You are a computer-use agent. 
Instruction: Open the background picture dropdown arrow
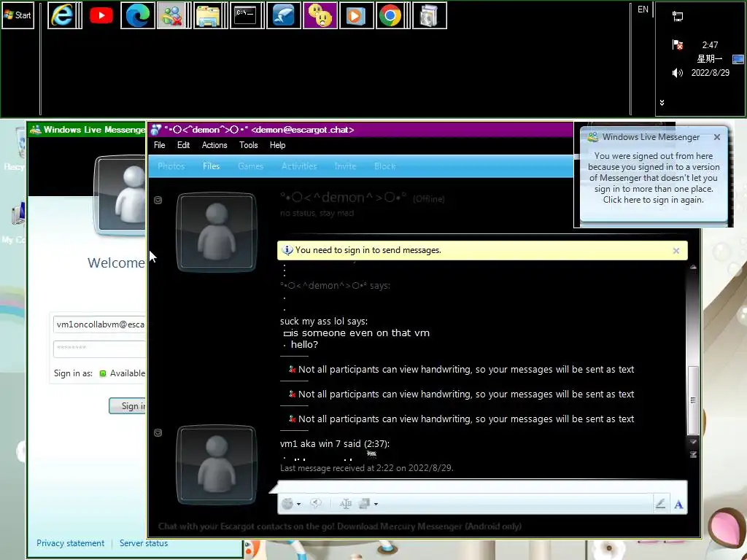point(376,504)
